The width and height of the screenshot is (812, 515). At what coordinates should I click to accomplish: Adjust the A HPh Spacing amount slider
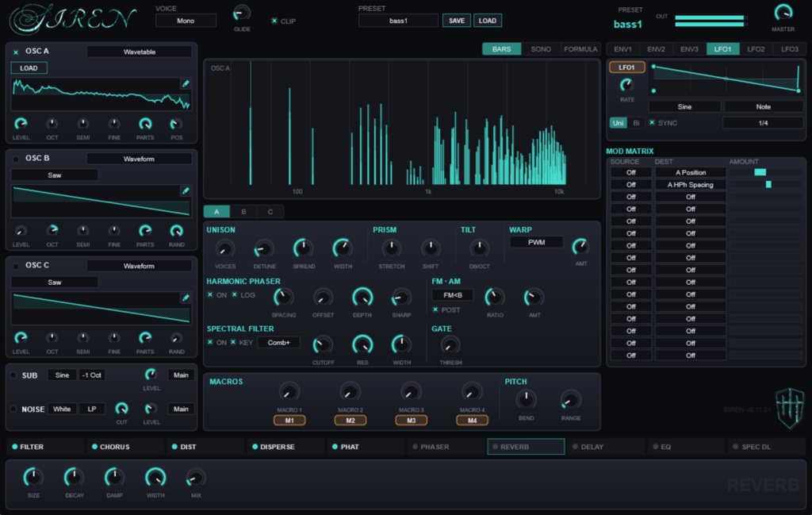click(x=765, y=184)
